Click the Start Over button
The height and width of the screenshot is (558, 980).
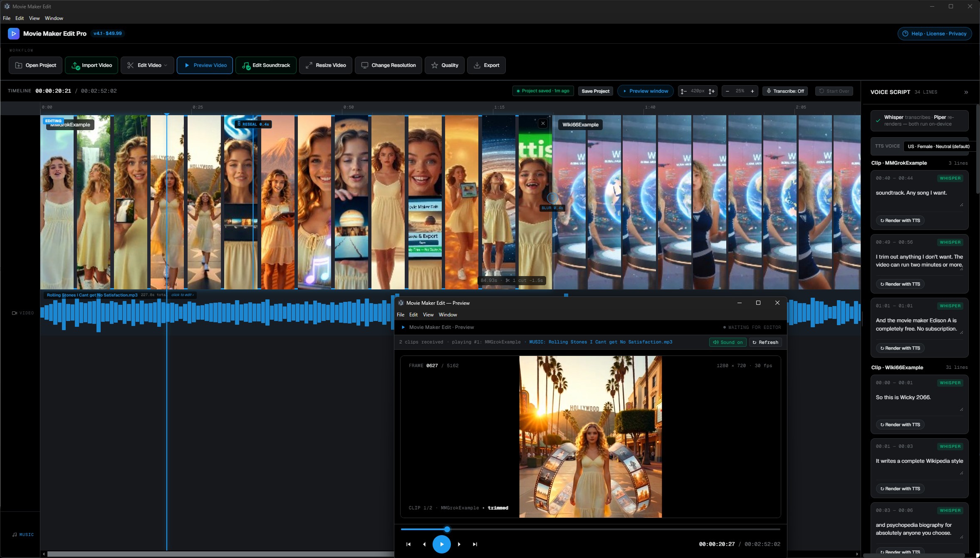[x=834, y=91]
